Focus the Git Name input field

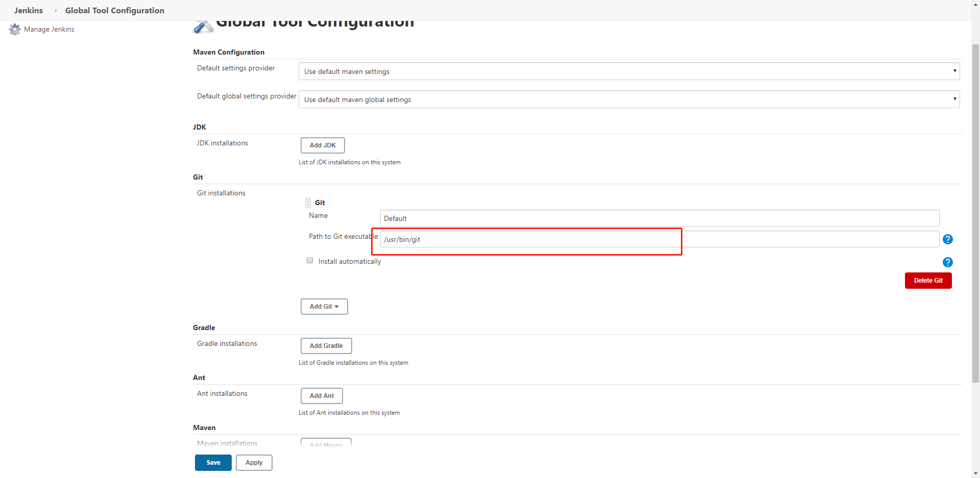659,218
